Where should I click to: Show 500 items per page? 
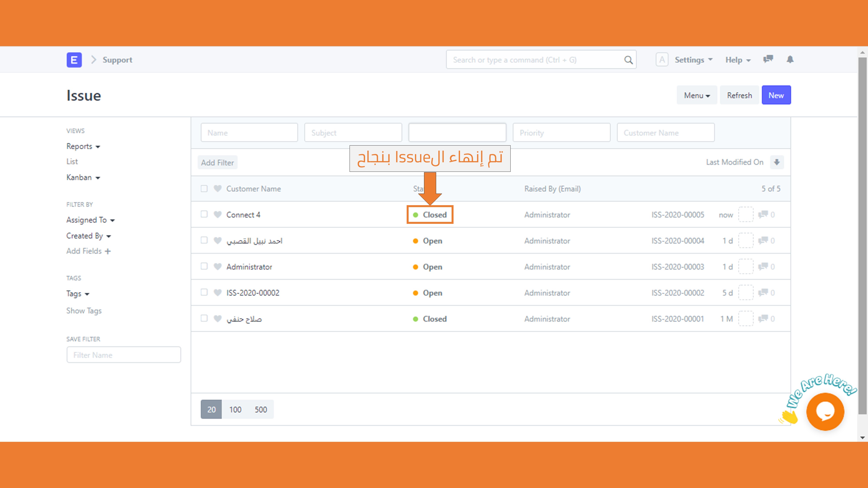click(261, 409)
